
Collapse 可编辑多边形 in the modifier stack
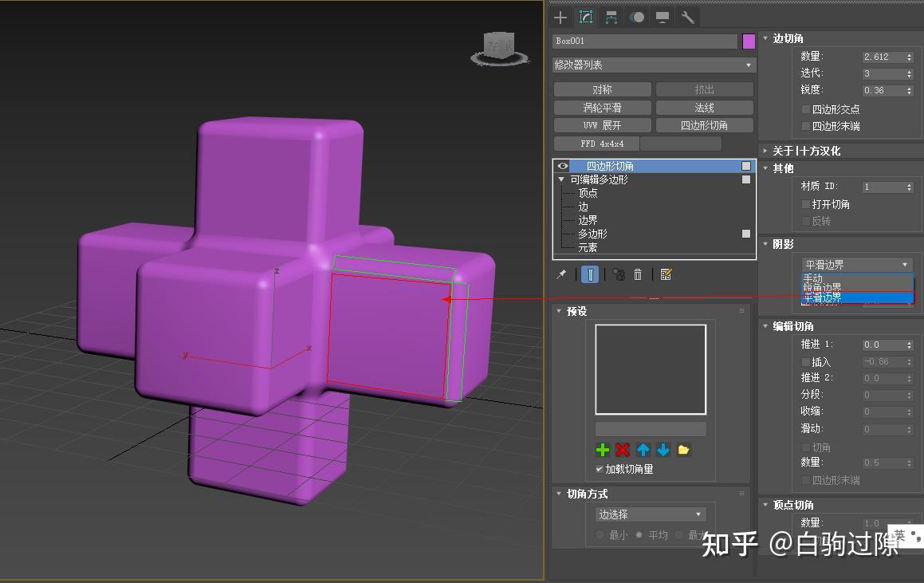pyautogui.click(x=562, y=179)
